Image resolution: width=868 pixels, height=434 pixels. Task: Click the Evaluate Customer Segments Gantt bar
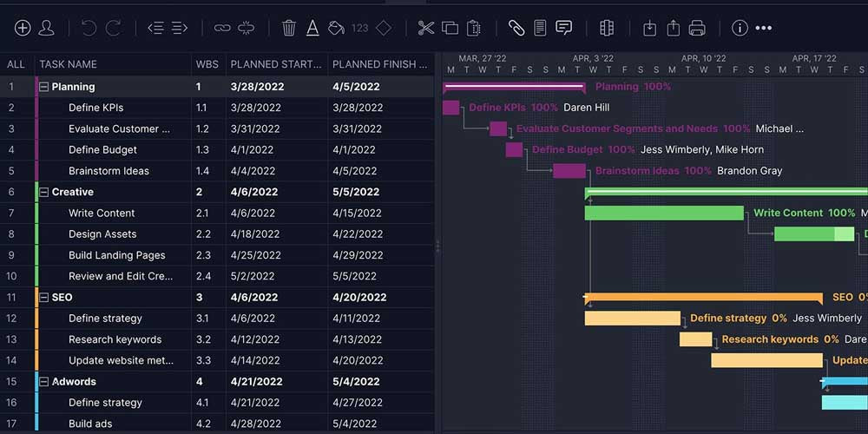tap(498, 129)
